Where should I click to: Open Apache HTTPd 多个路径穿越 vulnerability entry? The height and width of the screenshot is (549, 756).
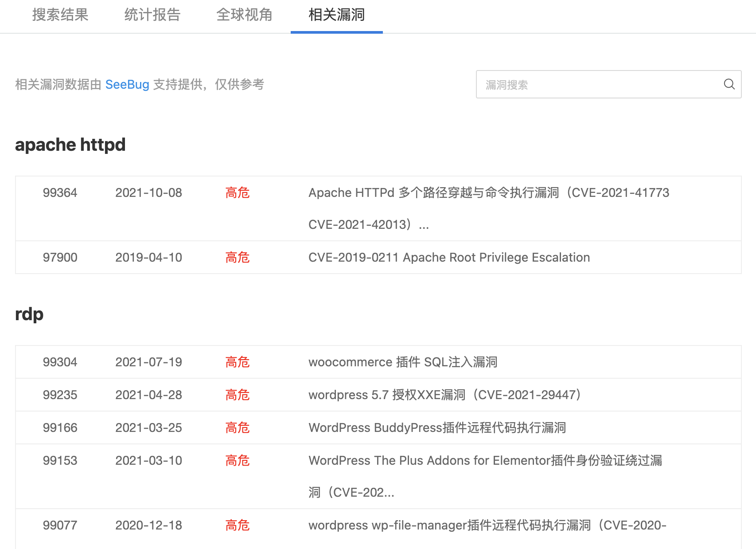pos(489,208)
